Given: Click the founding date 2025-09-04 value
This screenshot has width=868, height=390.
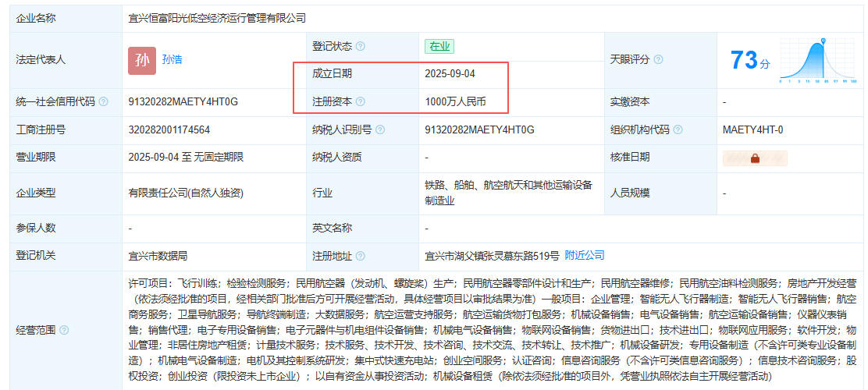Looking at the screenshot, I should (x=450, y=73).
